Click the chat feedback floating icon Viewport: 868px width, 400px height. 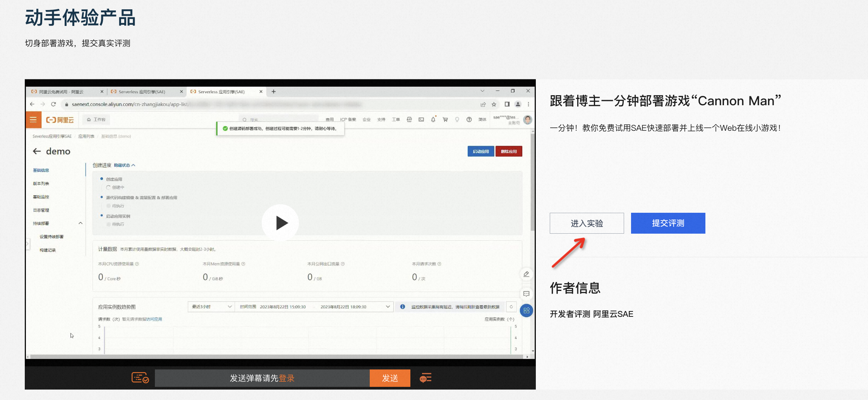527,294
